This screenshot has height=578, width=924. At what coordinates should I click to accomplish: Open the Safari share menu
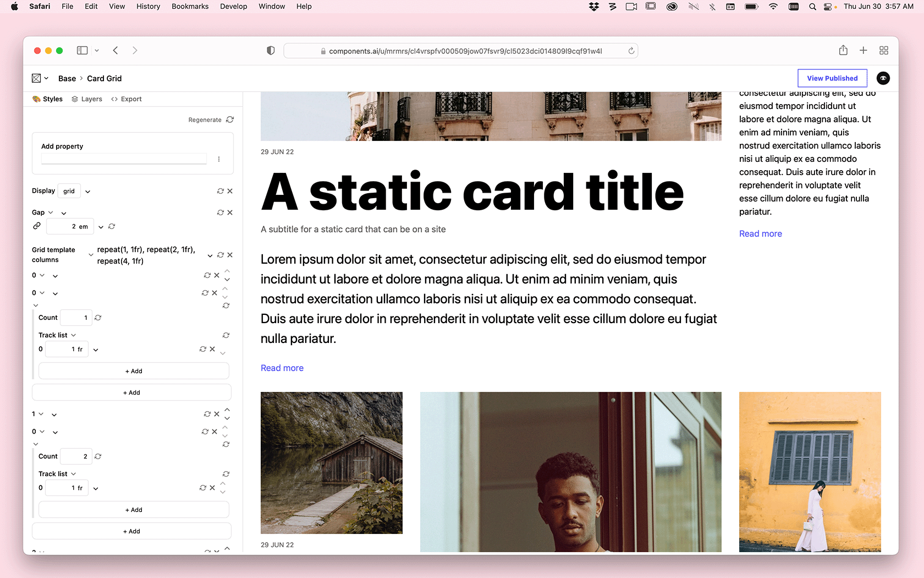coord(843,50)
